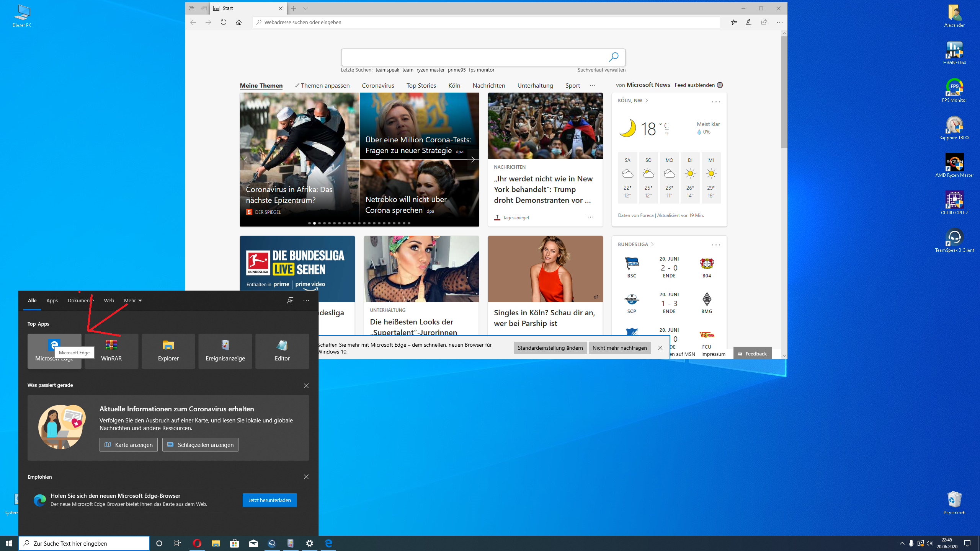980x551 pixels.
Task: Switch the temperature unit to Fahrenheit
Action: pos(667,134)
